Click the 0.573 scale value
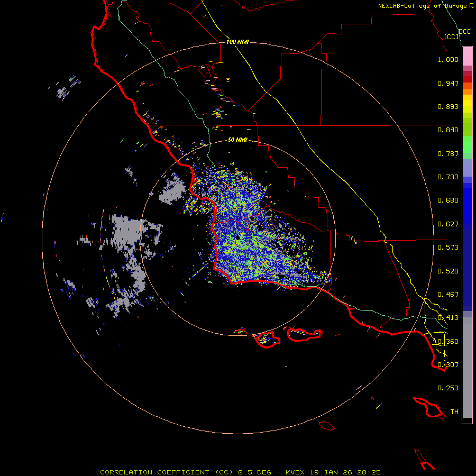 tap(448, 248)
